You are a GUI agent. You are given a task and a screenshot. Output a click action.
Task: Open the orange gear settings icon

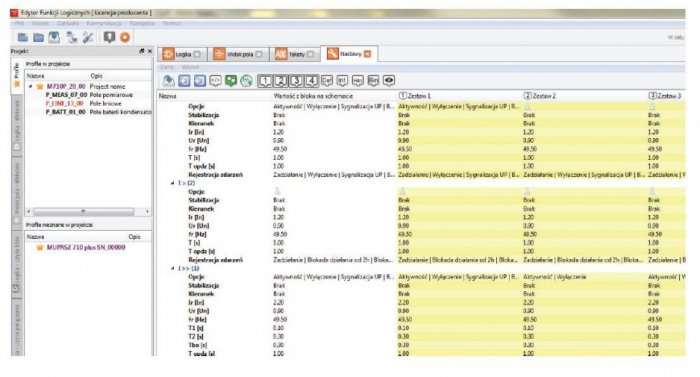(125, 38)
